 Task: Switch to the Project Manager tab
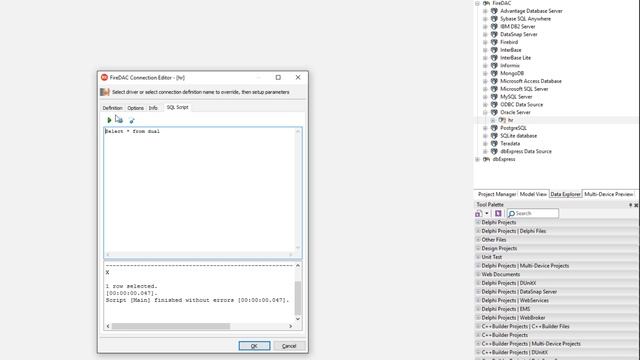(x=497, y=194)
